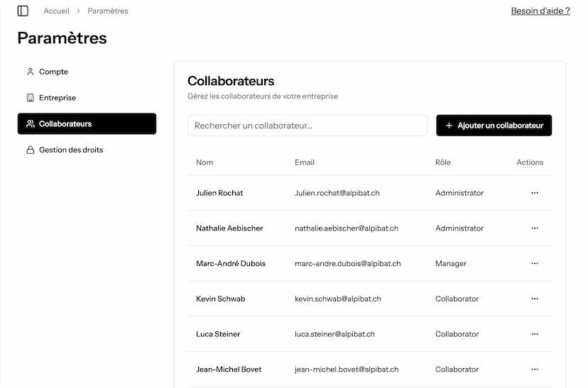Open actions menu for Marc-André Dubois
This screenshot has height=388, width=588.
click(x=534, y=264)
